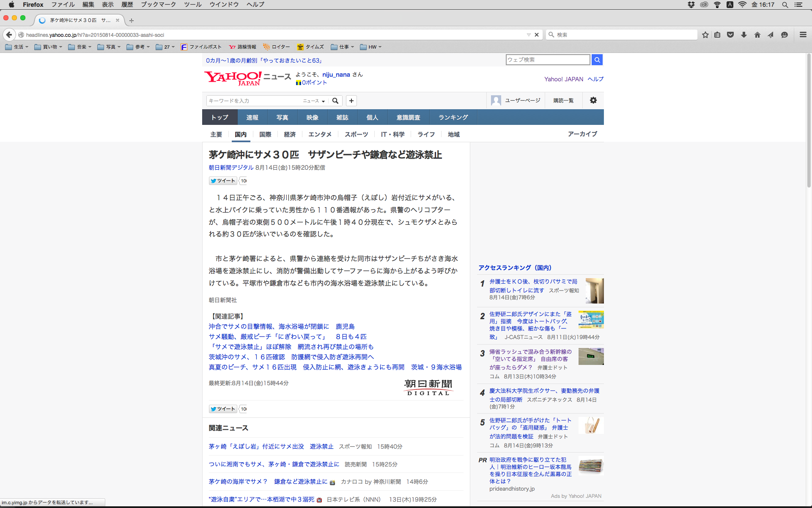Screen dimensions: 812x508
Task: Click the blue web search magnifier button
Action: (597, 60)
